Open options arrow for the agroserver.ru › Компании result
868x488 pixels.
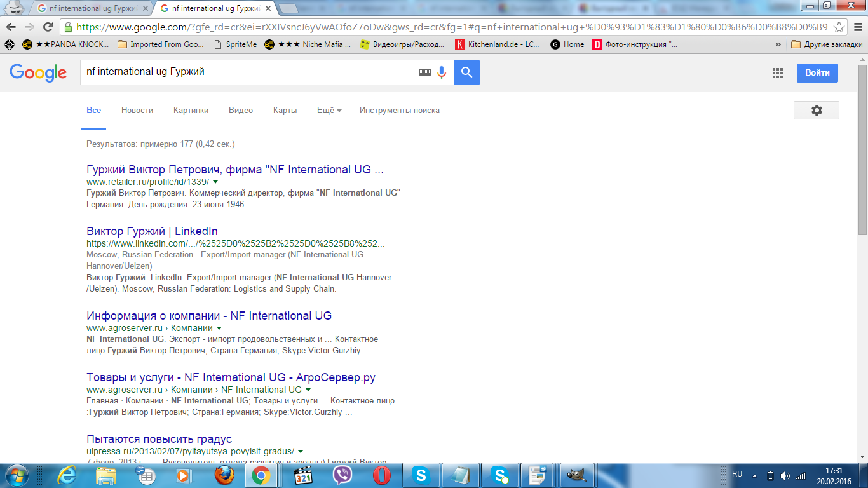219,328
